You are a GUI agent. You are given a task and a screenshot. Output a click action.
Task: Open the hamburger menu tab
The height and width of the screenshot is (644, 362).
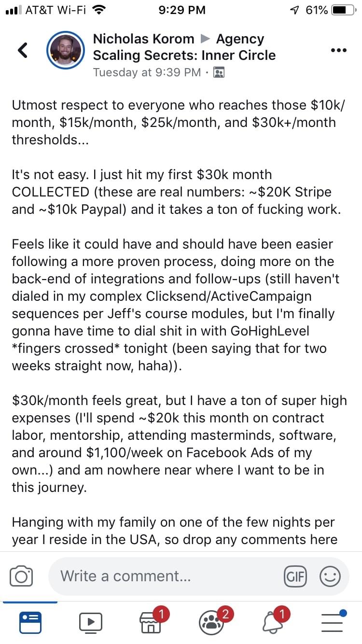333,622
